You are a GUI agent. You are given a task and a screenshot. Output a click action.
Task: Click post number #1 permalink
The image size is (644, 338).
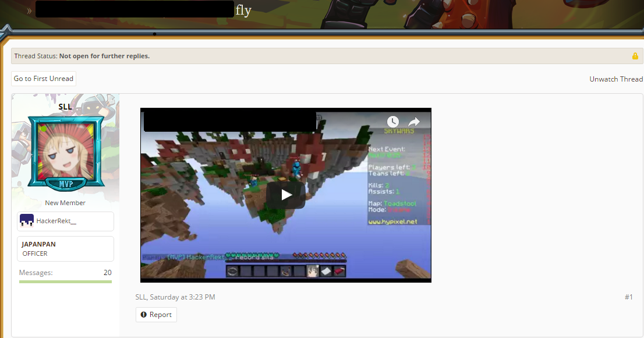click(x=628, y=297)
